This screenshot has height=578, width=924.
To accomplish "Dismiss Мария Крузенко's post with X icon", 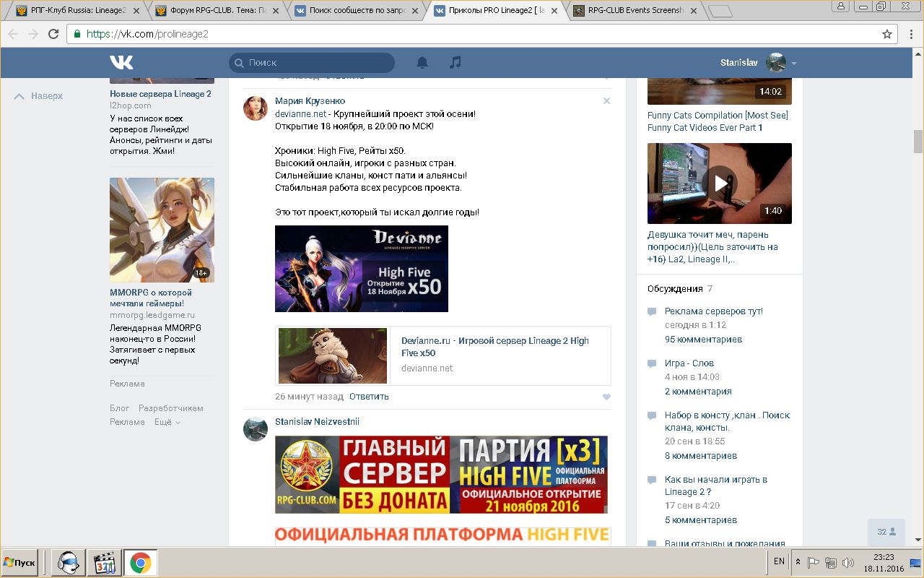I will click(x=606, y=101).
